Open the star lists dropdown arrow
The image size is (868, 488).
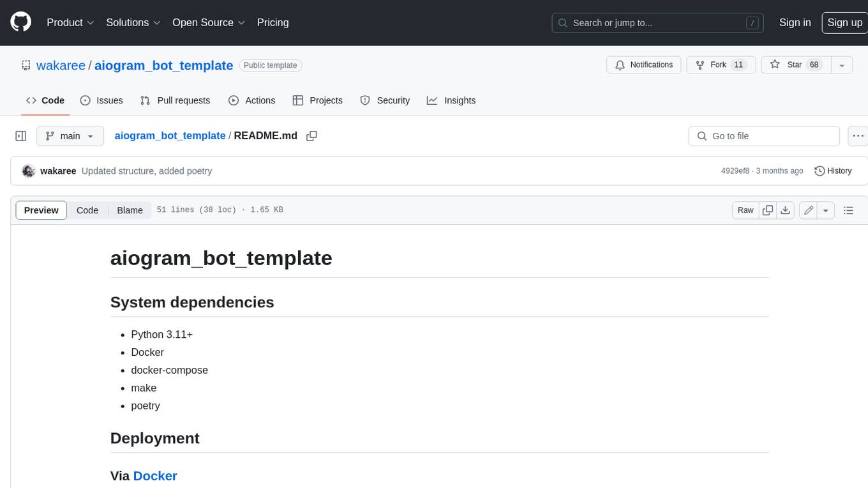[842, 65]
